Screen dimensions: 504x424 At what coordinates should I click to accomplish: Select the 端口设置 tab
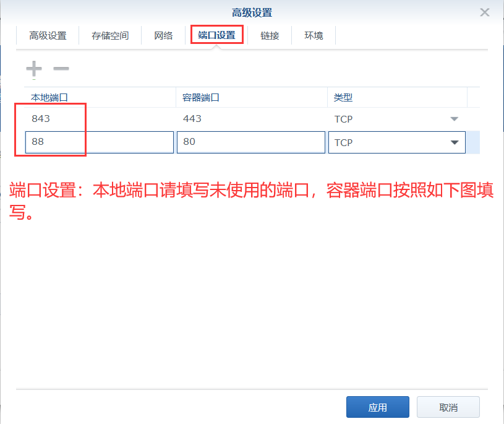[216, 35]
